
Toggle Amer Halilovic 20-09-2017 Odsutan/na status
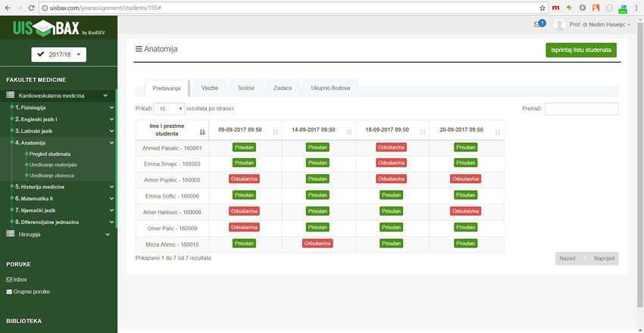pos(465,211)
